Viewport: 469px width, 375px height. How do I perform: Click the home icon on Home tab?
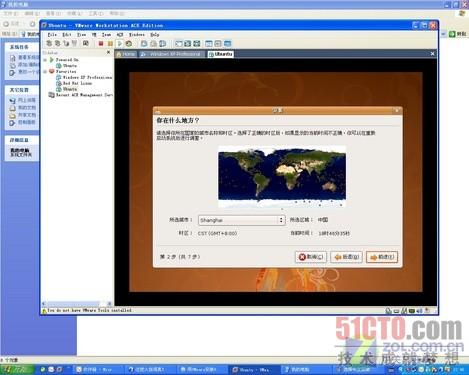click(x=119, y=54)
